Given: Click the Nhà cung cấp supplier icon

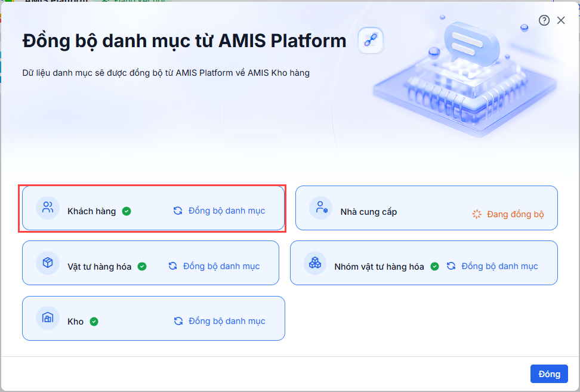Looking at the screenshot, I should [320, 208].
